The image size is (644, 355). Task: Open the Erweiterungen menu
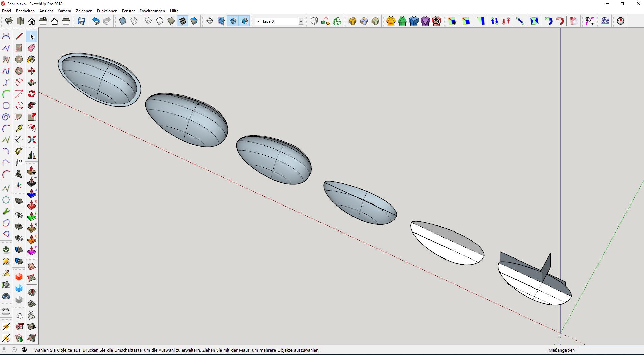pos(152,11)
